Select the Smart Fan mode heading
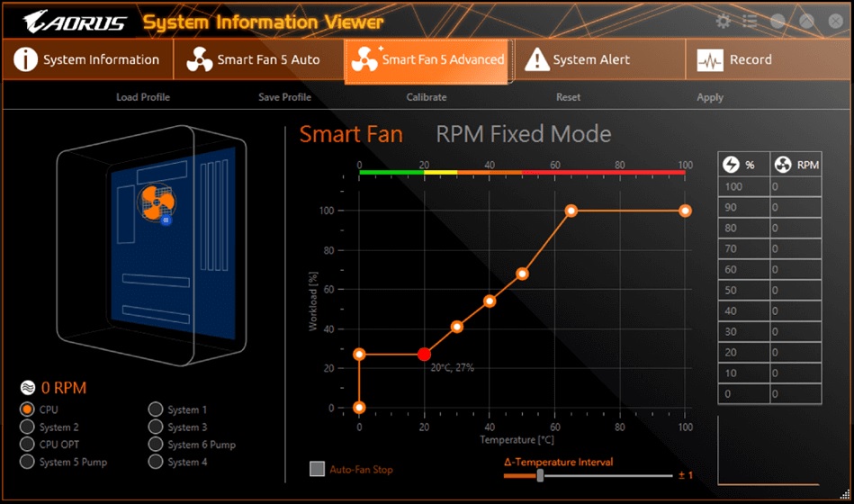 [x=351, y=134]
